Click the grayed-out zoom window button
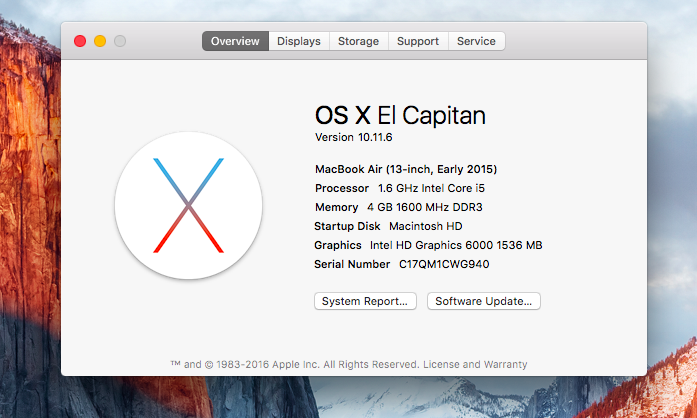The height and width of the screenshot is (418, 697). 120,41
